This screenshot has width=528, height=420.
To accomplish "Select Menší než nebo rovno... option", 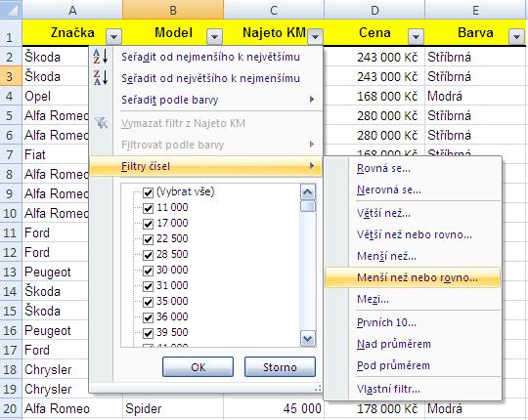I will (413, 277).
